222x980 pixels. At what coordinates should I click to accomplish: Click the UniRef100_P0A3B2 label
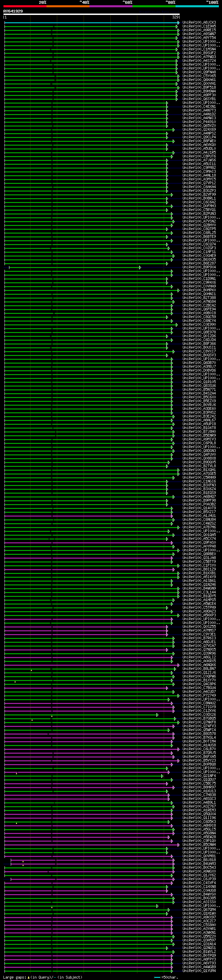coord(199,504)
